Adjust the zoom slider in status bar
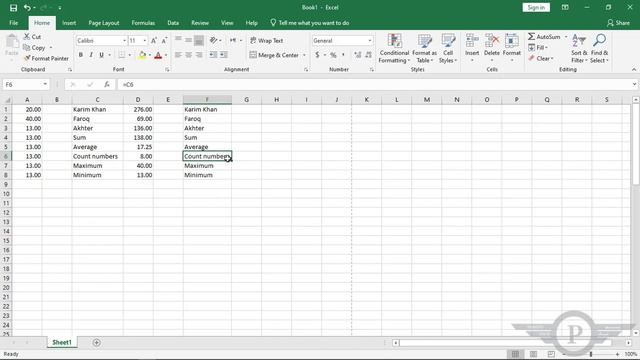Viewport: 640px width, 360px height. (591, 354)
